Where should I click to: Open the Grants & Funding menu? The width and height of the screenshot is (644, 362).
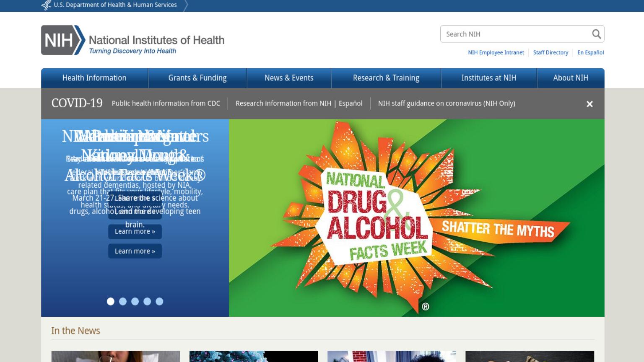[x=197, y=78]
